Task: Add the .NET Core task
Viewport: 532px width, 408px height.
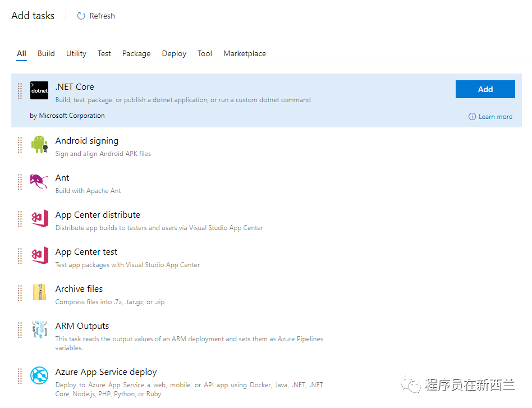Action: click(485, 89)
